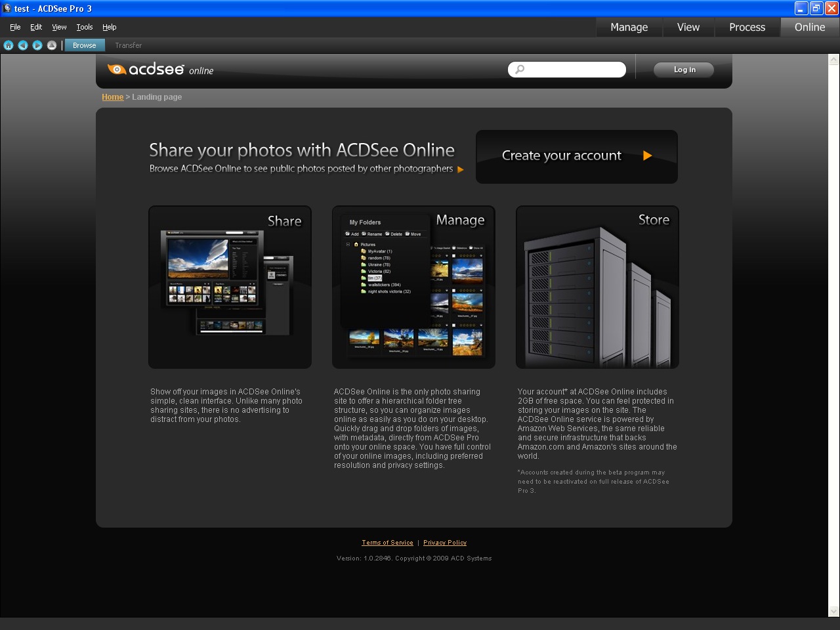This screenshot has width=840, height=630.
Task: Navigate back using the blue back arrow
Action: pyautogui.click(x=23, y=45)
